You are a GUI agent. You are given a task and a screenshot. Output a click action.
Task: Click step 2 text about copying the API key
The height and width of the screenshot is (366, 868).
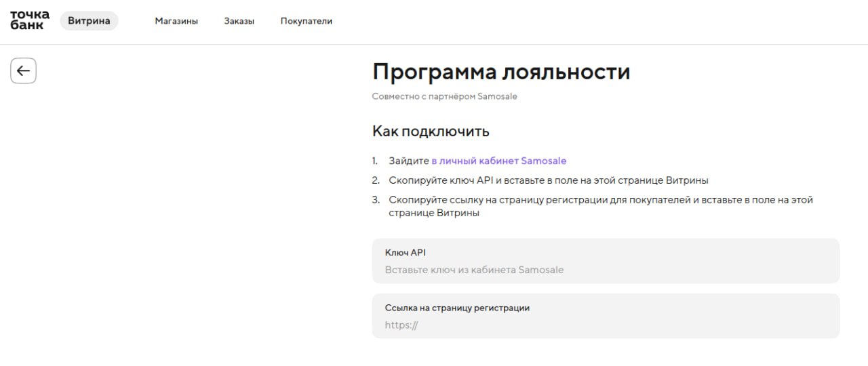(549, 180)
